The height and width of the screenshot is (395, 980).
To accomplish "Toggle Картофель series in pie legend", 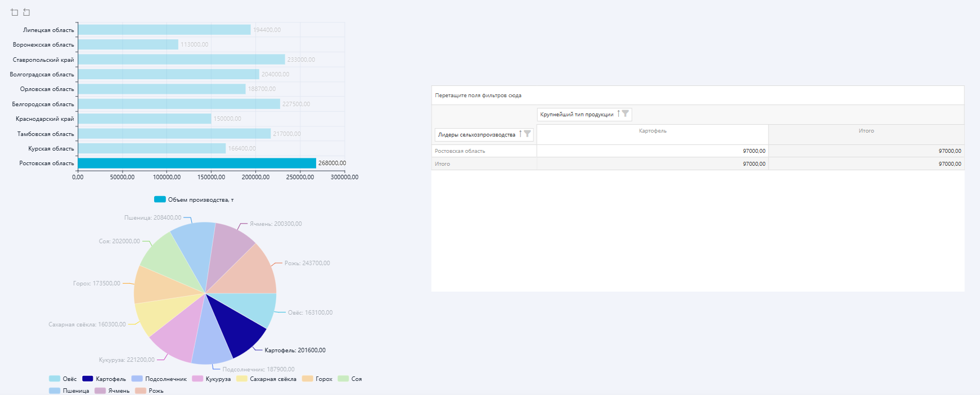I will pyautogui.click(x=104, y=379).
